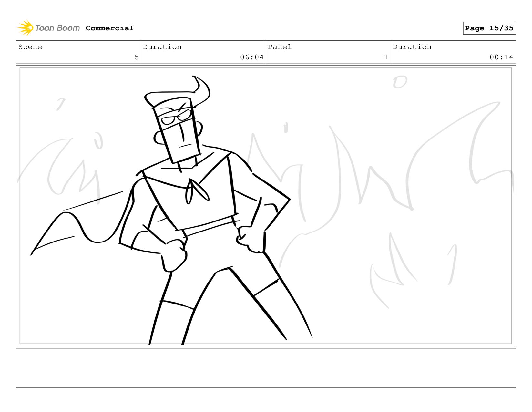Click the 'Panel' header label
Image resolution: width=532 pixels, height=412 pixels.
click(x=280, y=47)
